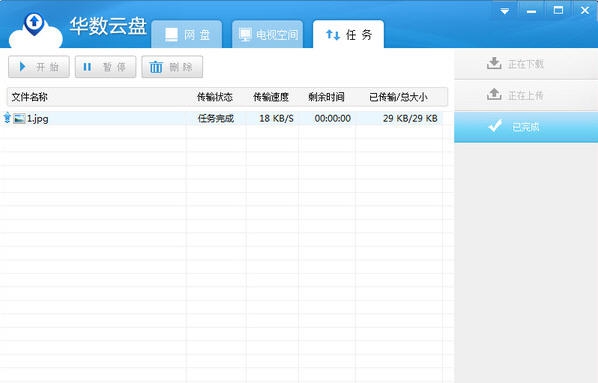Screen dimensions: 598x383
Task: Click the image file icon of 1.jpg
Action: coord(19,118)
